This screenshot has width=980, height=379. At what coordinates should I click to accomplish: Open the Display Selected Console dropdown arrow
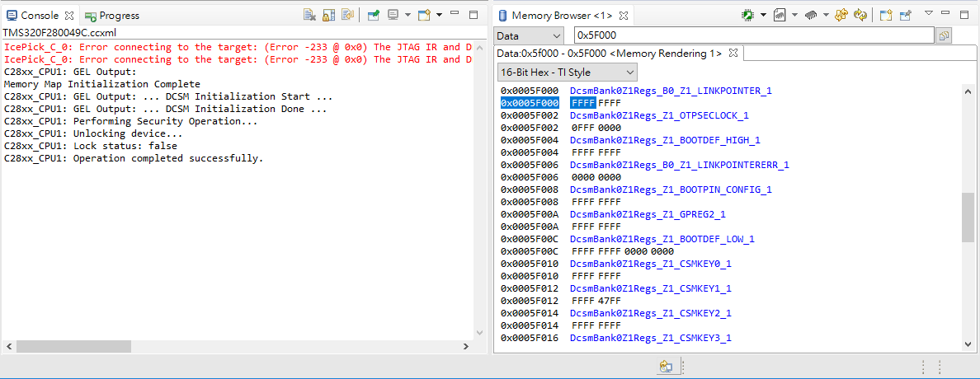408,15
